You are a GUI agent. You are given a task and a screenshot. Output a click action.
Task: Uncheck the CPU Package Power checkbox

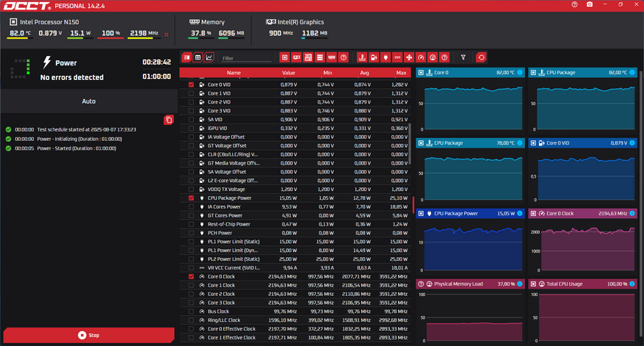(x=191, y=198)
